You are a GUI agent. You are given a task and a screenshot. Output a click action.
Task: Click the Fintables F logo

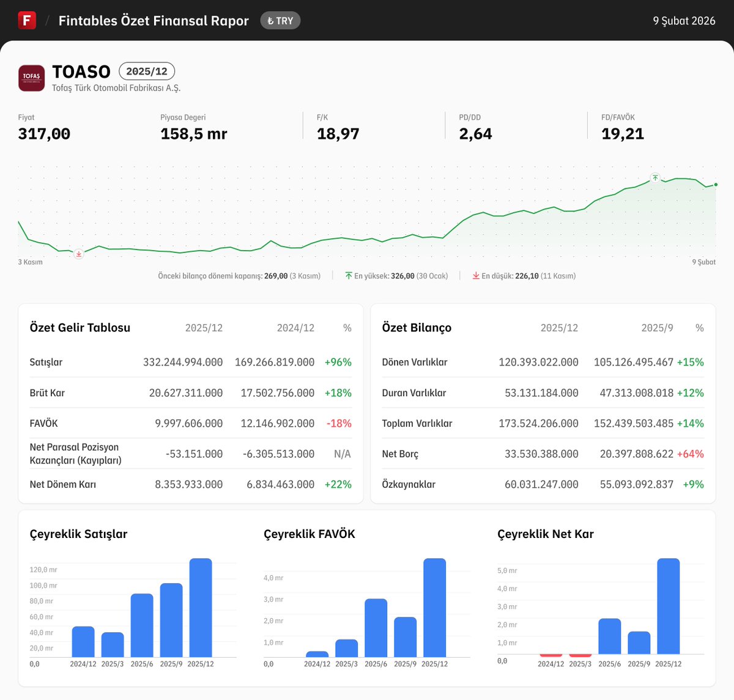[27, 20]
